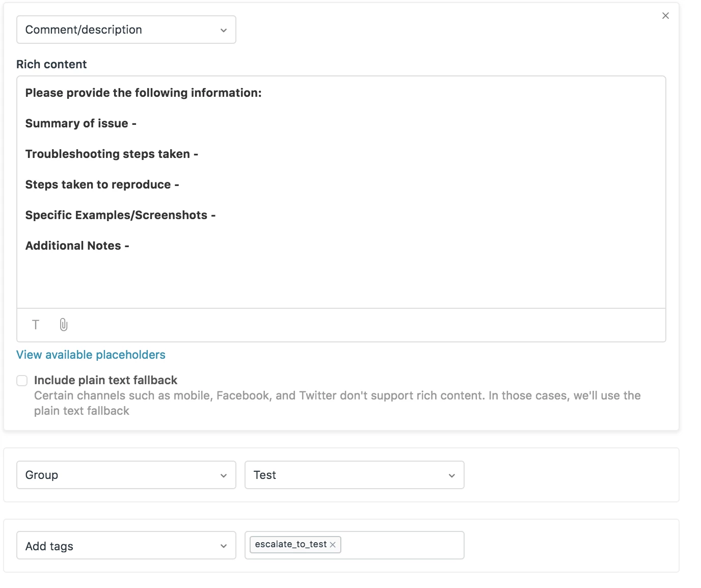Open the Comment/description action dropdown
The width and height of the screenshot is (701, 588).
pyautogui.click(x=126, y=30)
